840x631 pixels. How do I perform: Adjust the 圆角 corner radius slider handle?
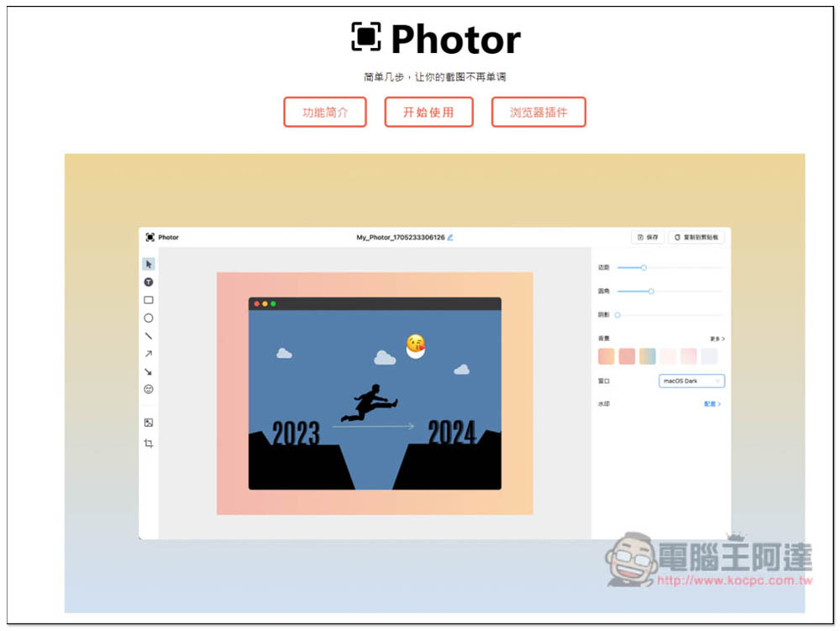(x=651, y=292)
